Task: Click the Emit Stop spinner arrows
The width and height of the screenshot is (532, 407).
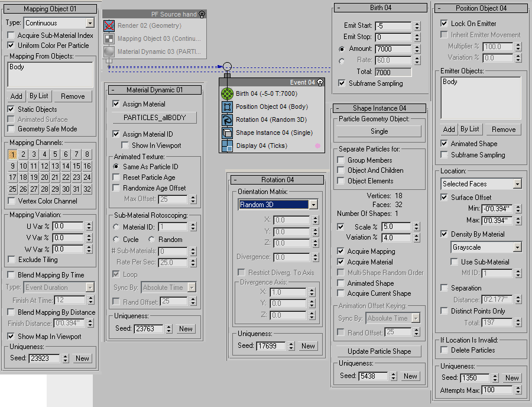Action: [x=417, y=37]
